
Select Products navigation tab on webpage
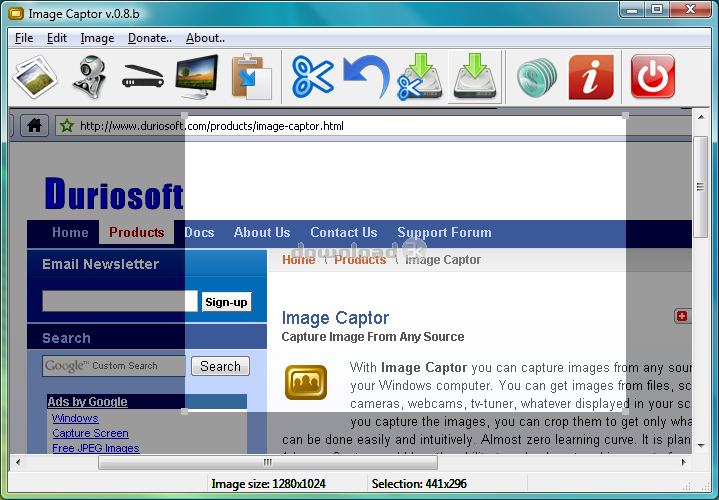[137, 232]
